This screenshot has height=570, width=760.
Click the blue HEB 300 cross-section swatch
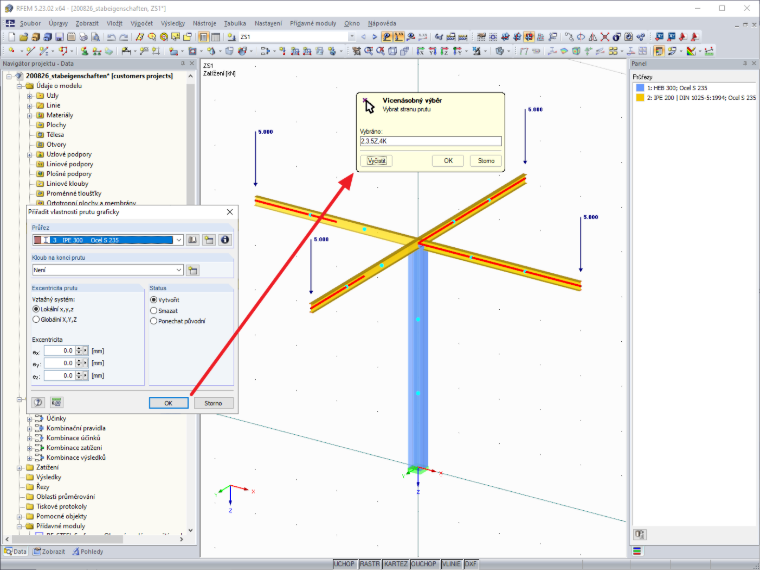(x=640, y=88)
